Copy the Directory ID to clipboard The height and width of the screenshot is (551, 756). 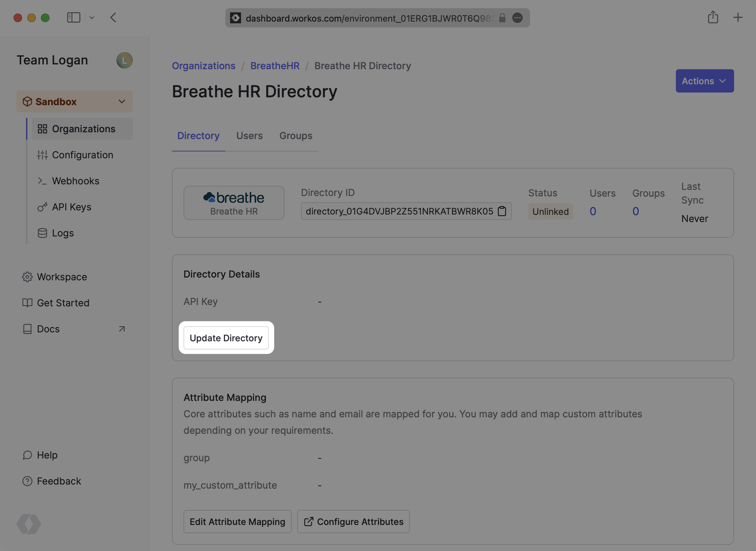[502, 211]
